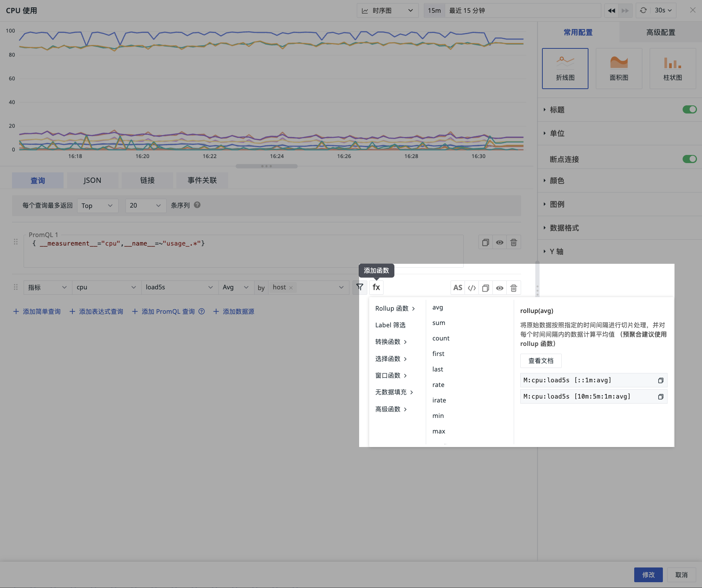Image resolution: width=702 pixels, height=588 pixels.
Task: Expand the 单位 unit section
Action: coord(620,133)
